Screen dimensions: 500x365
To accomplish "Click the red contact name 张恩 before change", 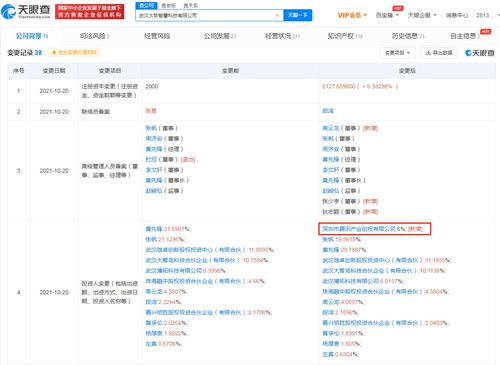I will click(x=151, y=111).
